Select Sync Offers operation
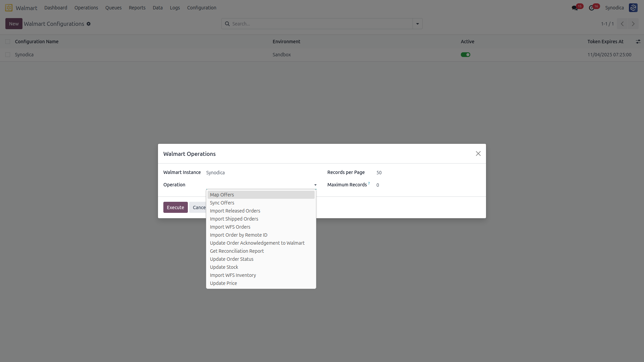The height and width of the screenshot is (362, 644). point(261,203)
